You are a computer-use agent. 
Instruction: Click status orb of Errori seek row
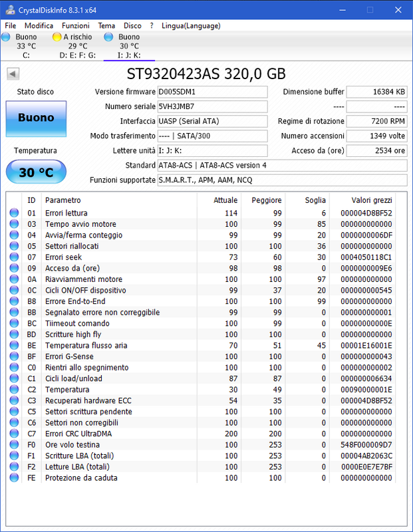click(14, 257)
